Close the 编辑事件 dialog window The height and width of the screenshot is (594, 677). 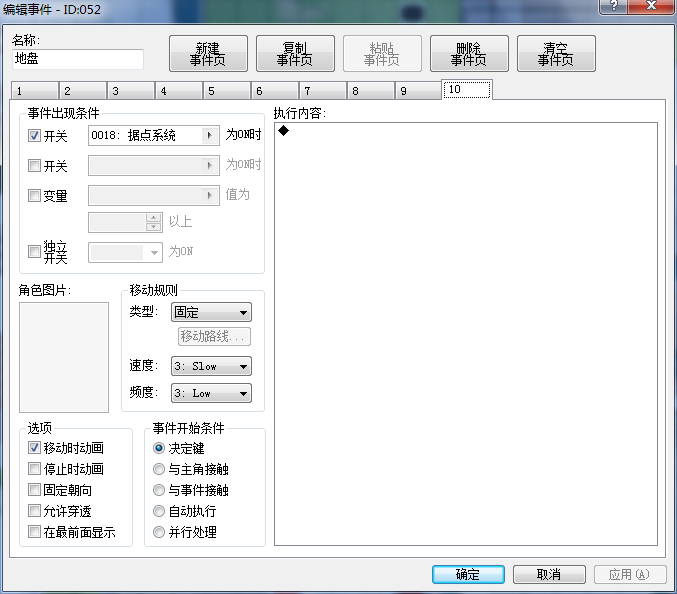click(651, 6)
